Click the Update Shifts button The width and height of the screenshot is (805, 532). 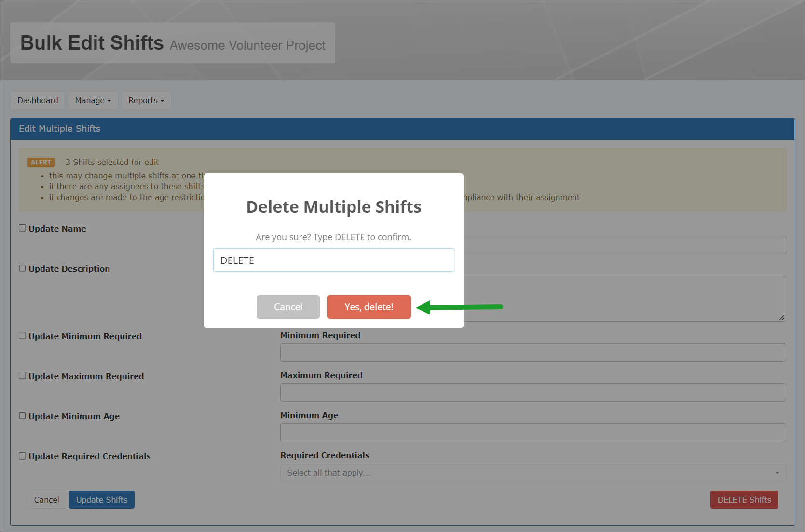(x=101, y=500)
